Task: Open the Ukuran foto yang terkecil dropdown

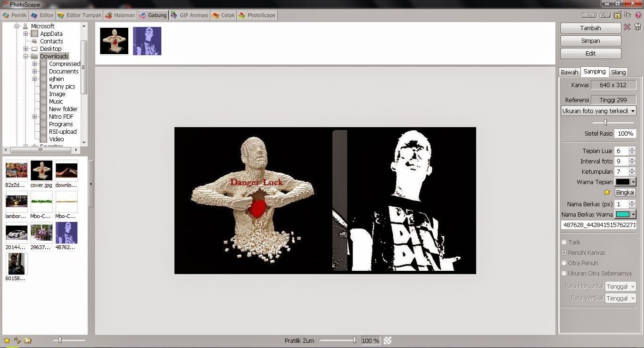Action: (599, 111)
